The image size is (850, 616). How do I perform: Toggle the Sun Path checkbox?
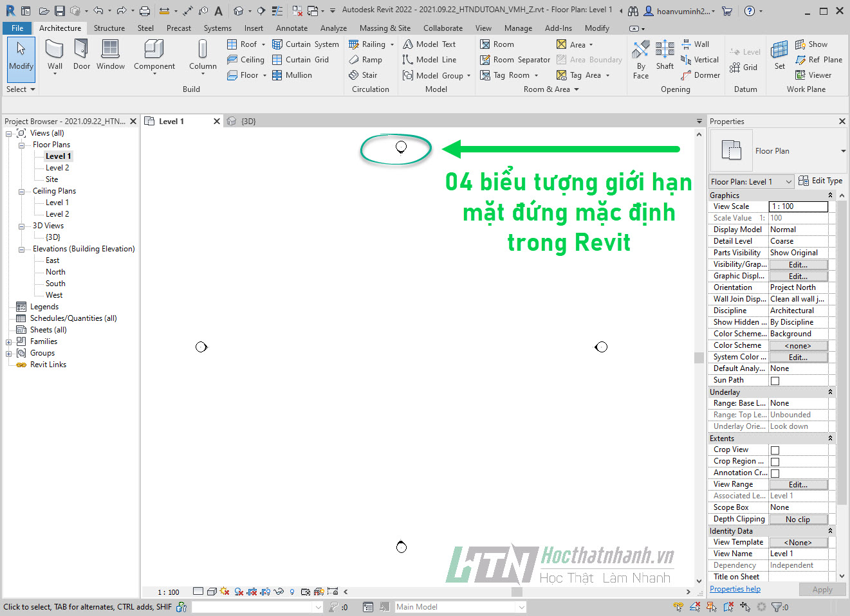[775, 381]
